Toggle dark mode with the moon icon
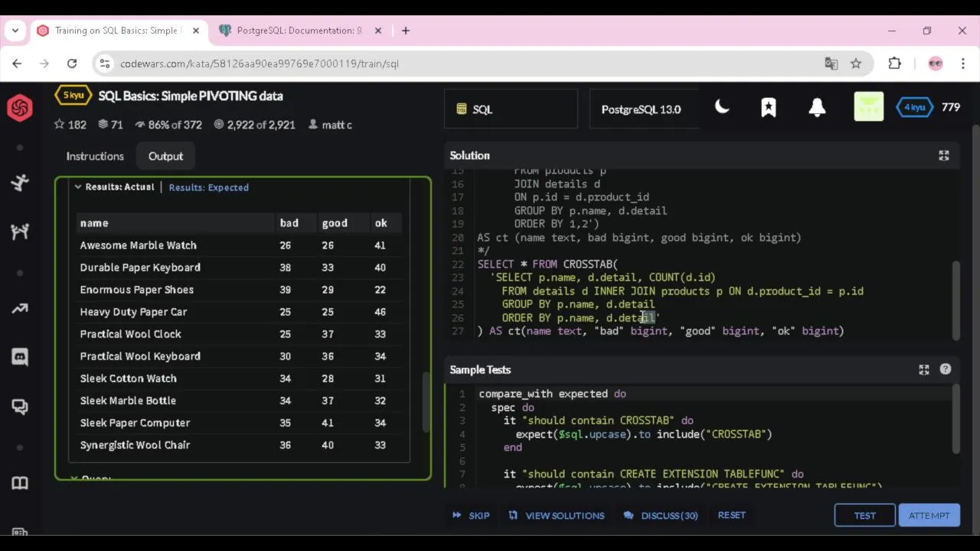Viewport: 980px width, 551px height. pyautogui.click(x=722, y=108)
